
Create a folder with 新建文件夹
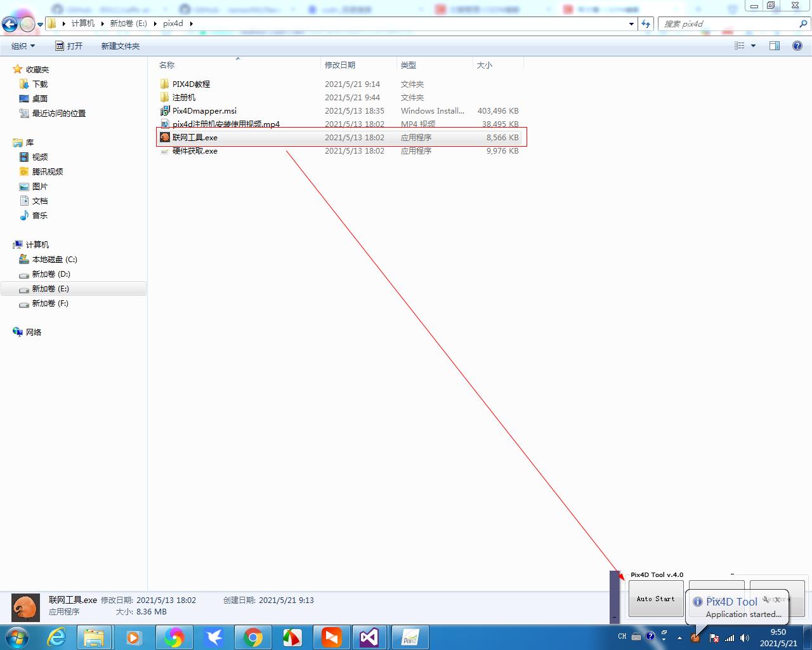(121, 46)
